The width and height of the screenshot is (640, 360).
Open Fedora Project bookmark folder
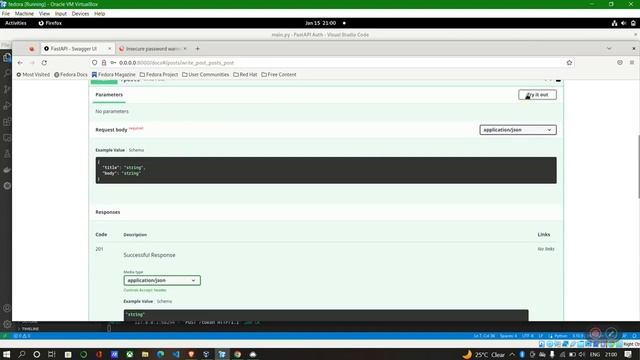(x=159, y=75)
